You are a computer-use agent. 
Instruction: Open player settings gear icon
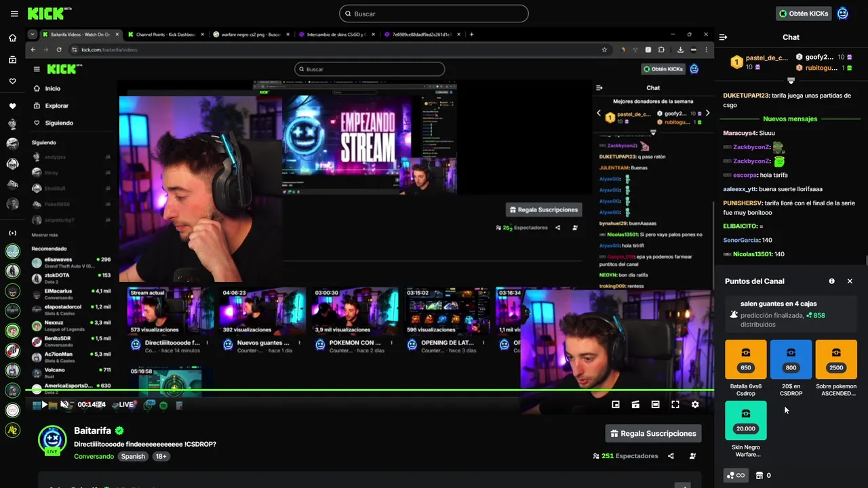click(695, 405)
